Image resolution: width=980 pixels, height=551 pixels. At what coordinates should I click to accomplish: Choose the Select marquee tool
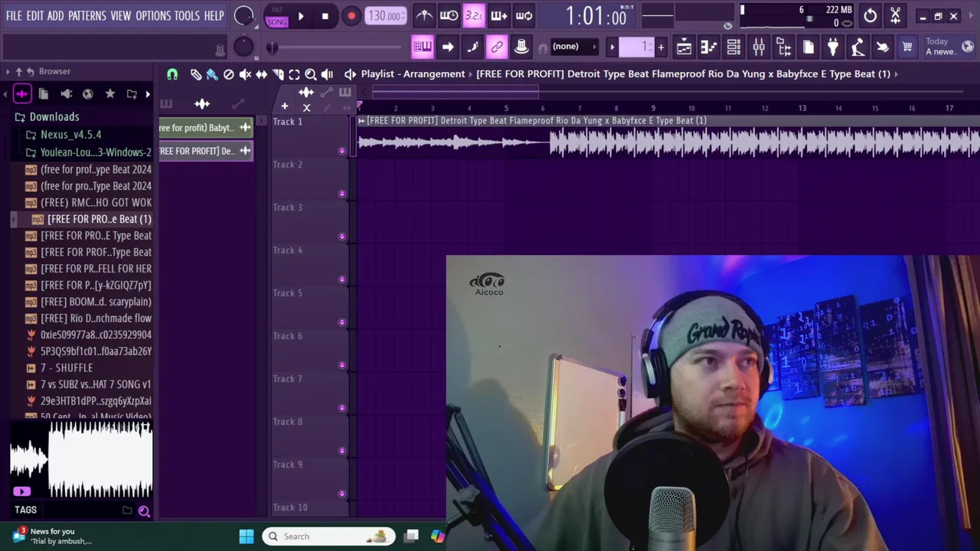tap(294, 74)
